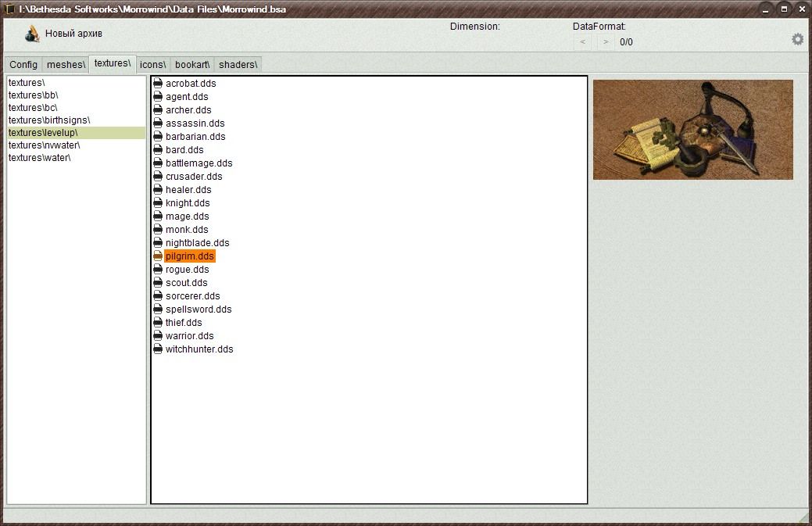Open the icons\ tab
Viewport: 812px width, 526px height.
[152, 64]
